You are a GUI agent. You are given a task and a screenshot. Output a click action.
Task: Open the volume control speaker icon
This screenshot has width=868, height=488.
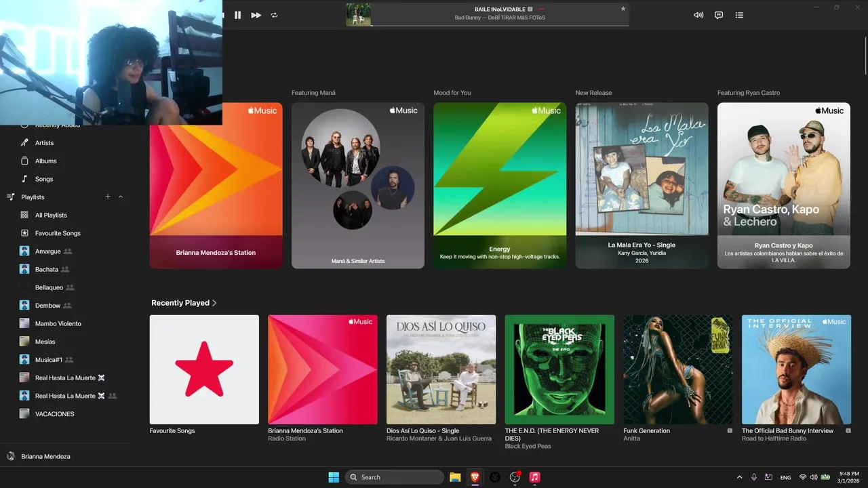pyautogui.click(x=698, y=15)
